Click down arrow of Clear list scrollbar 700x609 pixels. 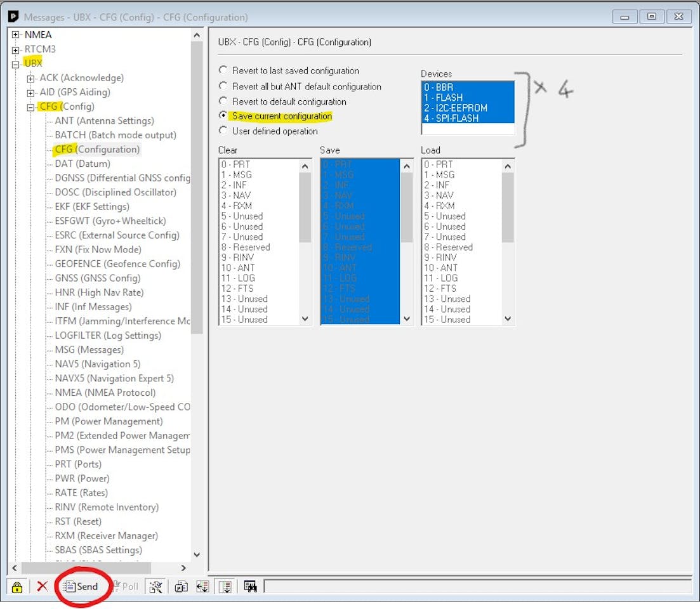point(305,319)
